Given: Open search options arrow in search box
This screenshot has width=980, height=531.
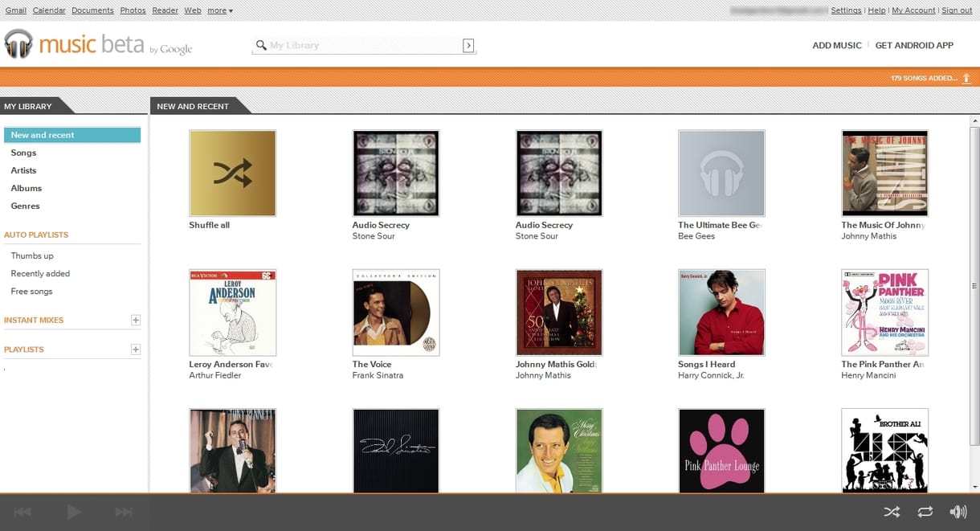Looking at the screenshot, I should [x=468, y=45].
